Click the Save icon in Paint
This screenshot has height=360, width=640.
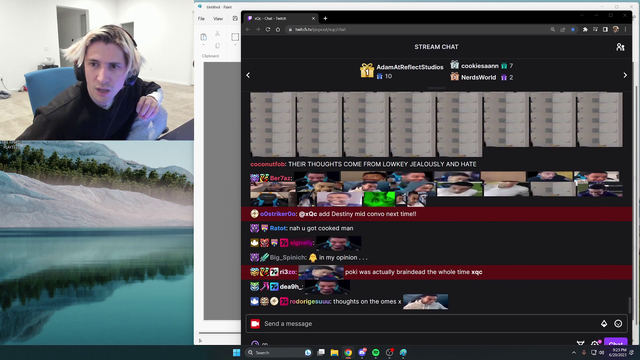tap(235, 19)
